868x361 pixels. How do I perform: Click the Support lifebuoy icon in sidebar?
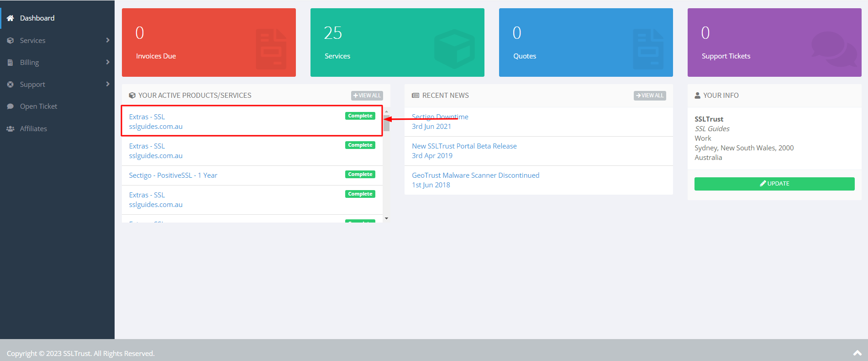coord(10,85)
